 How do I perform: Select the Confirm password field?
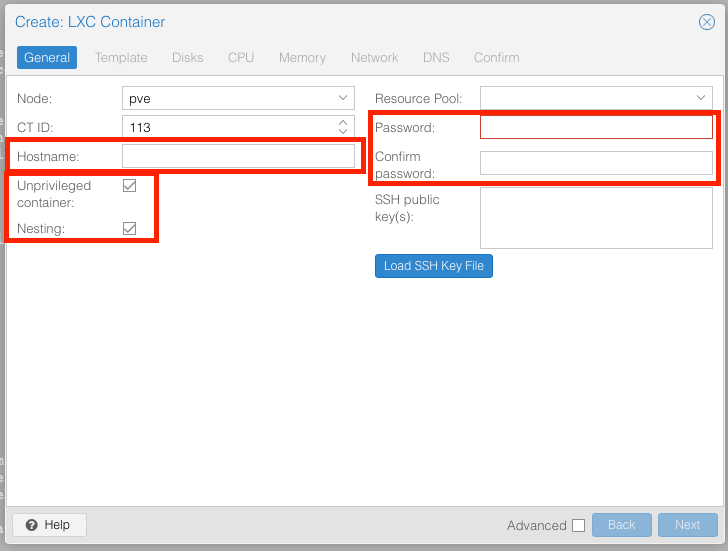[596, 163]
